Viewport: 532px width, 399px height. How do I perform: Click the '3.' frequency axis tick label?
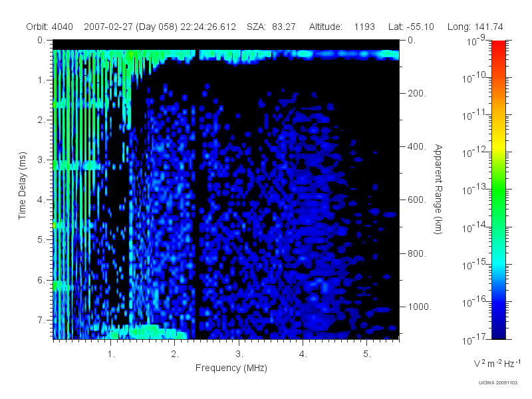239,354
